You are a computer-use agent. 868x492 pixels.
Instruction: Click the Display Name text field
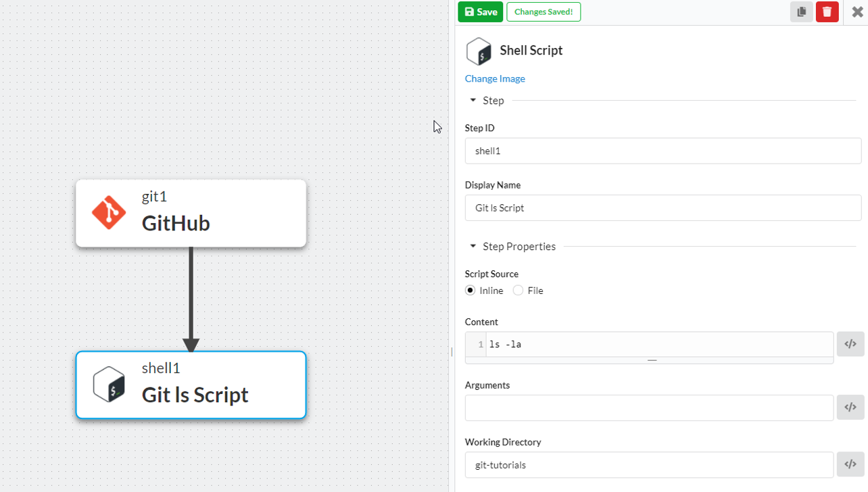coord(662,208)
